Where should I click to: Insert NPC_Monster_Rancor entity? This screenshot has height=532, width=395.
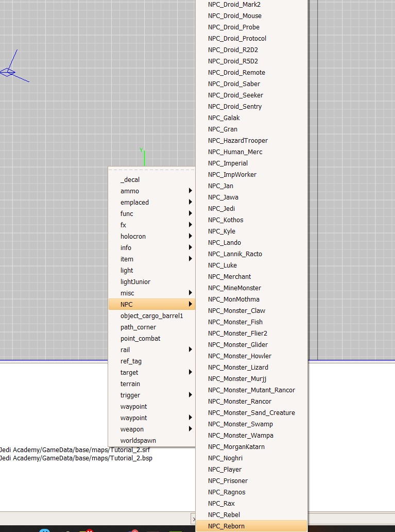[252, 402]
